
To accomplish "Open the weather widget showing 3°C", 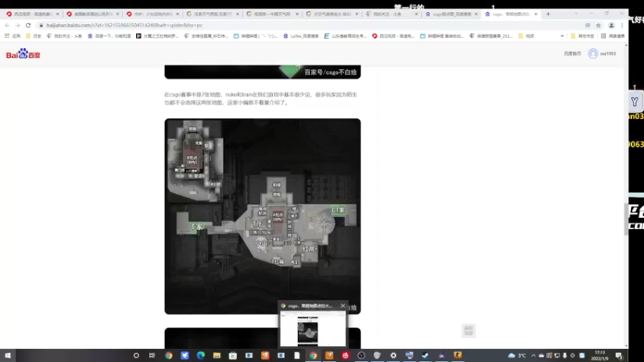I will tap(517, 356).
